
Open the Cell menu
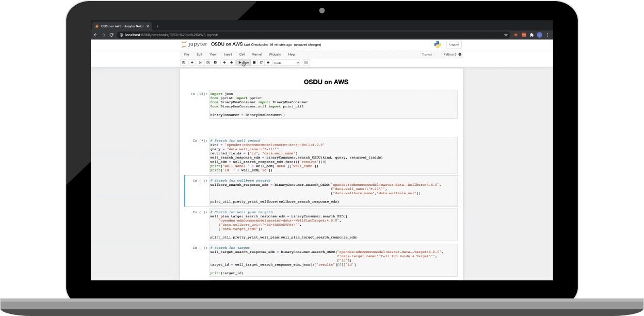point(242,54)
